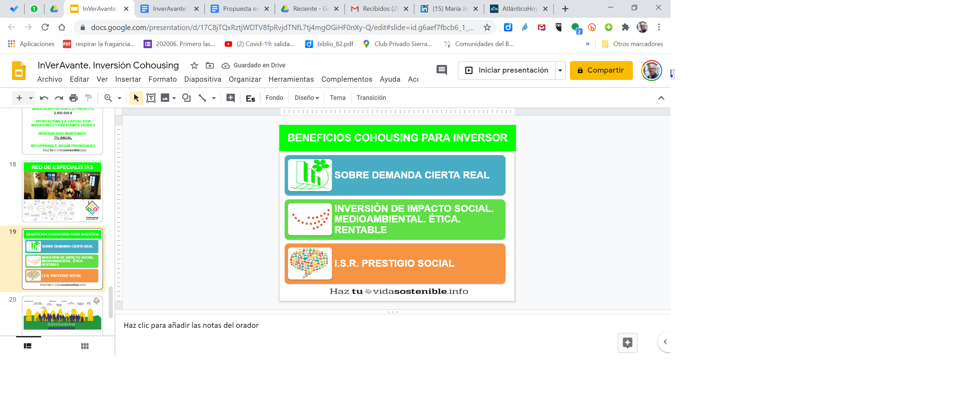Expand image insert dropdown arrow
This screenshot has width=980, height=405.
[174, 98]
